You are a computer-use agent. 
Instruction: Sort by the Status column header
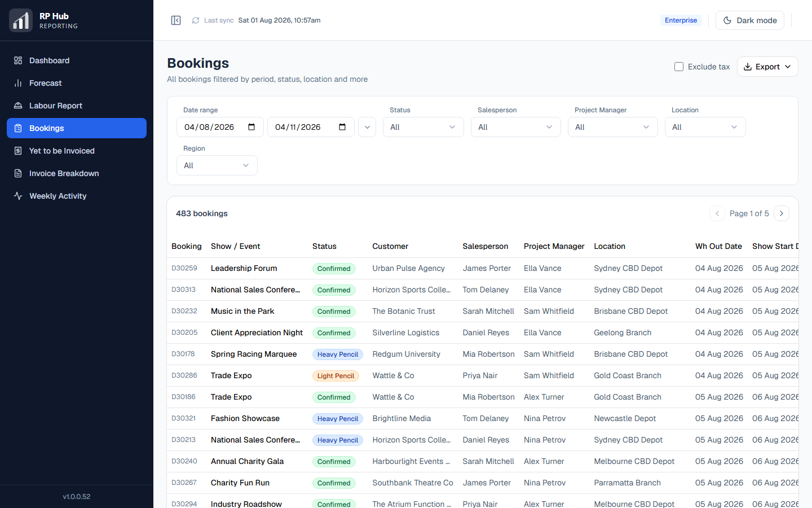(324, 246)
